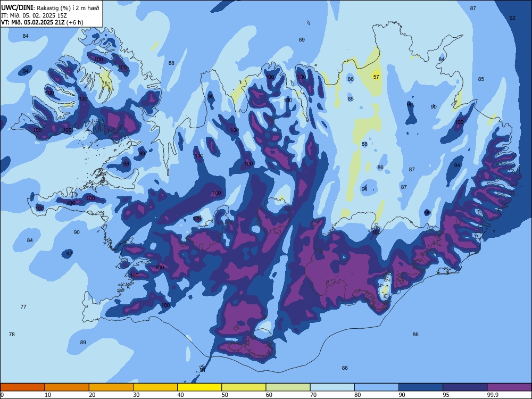Click the '60' tick label in the legend

pos(269,395)
